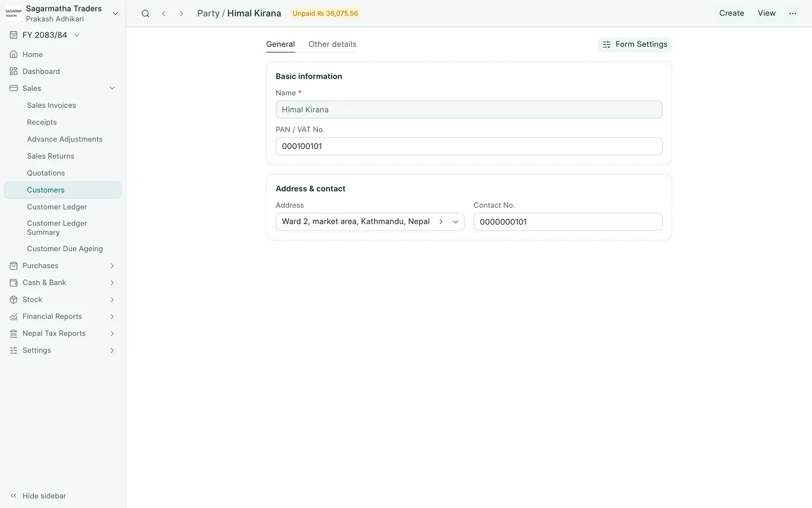Open the Receipts page

pyautogui.click(x=42, y=122)
